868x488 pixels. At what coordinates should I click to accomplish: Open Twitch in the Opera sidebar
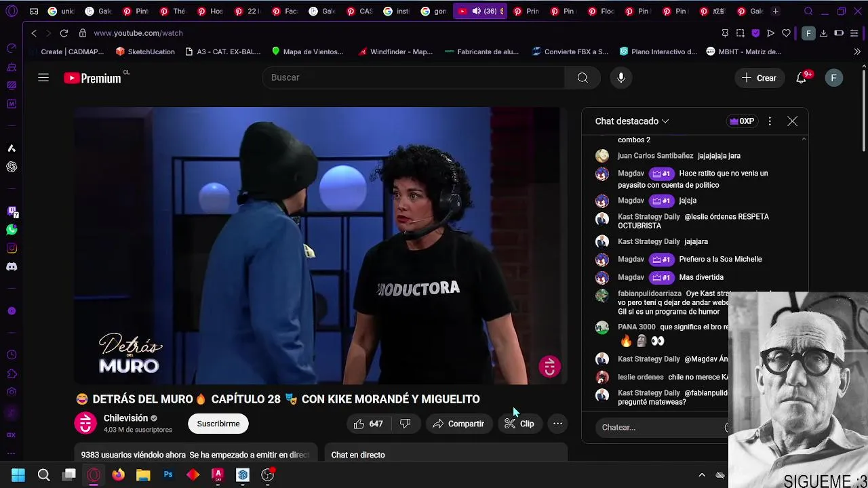[x=12, y=211]
